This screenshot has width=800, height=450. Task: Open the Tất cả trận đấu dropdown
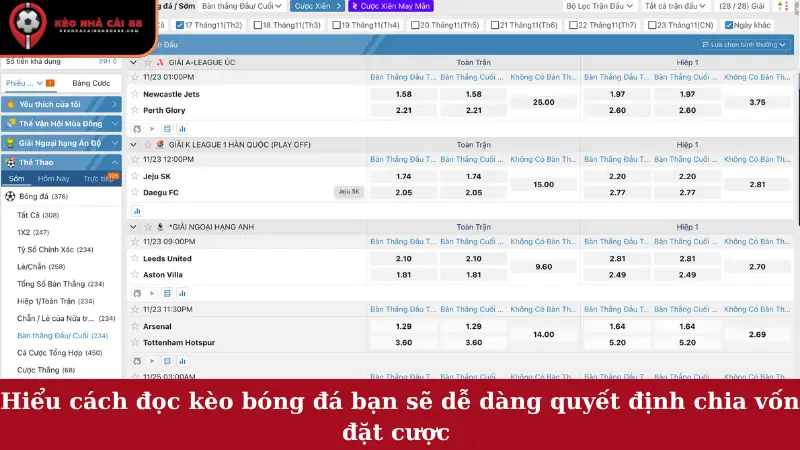coord(675,6)
